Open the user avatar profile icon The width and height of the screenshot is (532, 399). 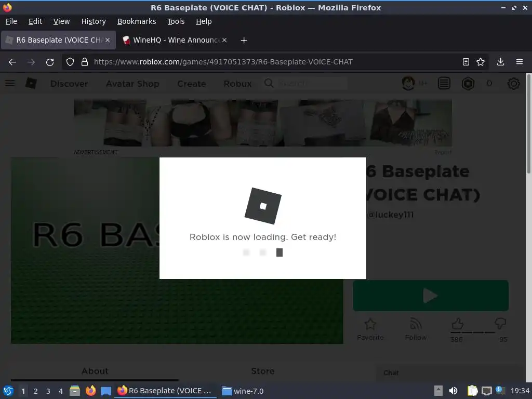tap(408, 83)
